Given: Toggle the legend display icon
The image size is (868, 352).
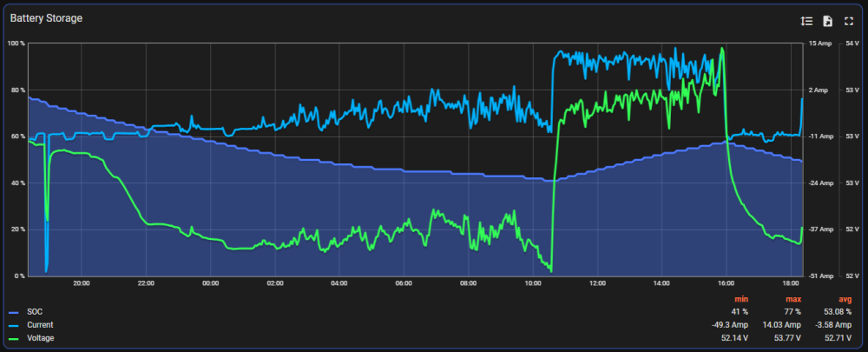Looking at the screenshot, I should (x=806, y=21).
